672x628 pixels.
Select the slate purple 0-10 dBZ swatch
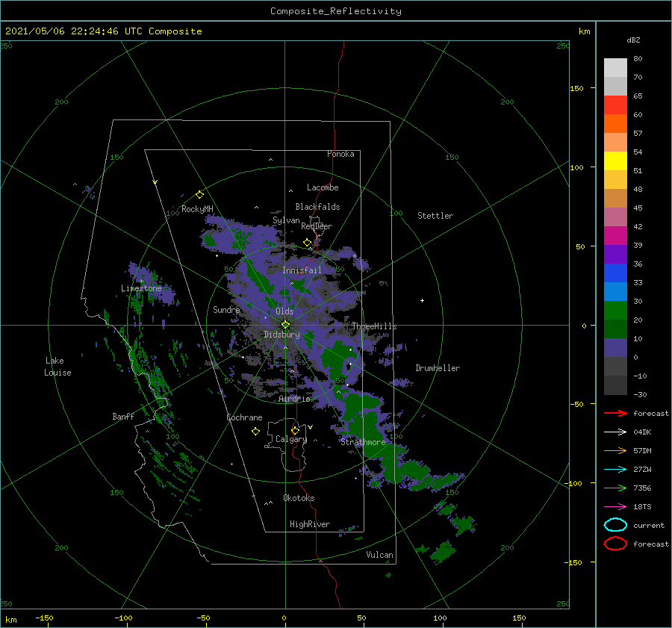[615, 348]
